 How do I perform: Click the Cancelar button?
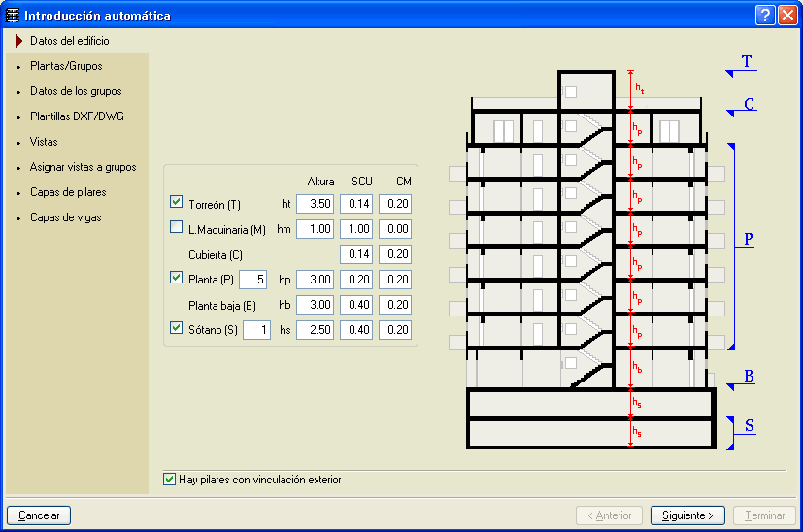point(39,515)
